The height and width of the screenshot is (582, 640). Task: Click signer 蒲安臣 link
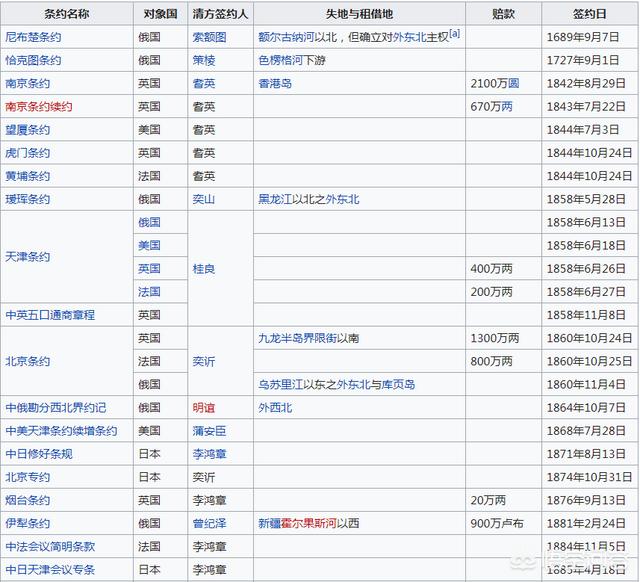point(209,431)
